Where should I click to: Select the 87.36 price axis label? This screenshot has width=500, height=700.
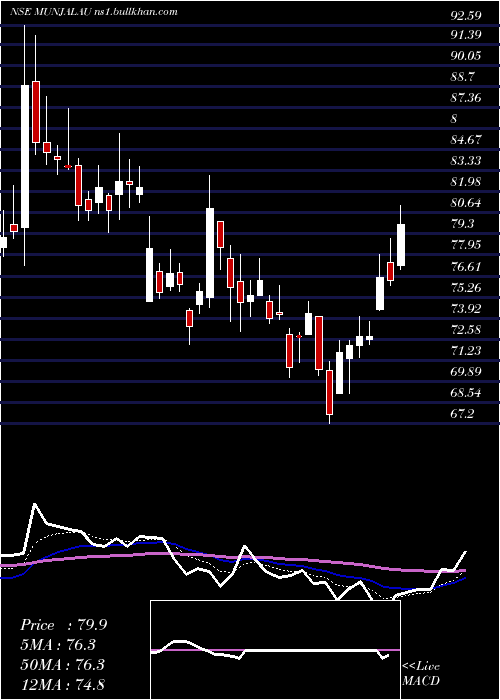point(466,97)
